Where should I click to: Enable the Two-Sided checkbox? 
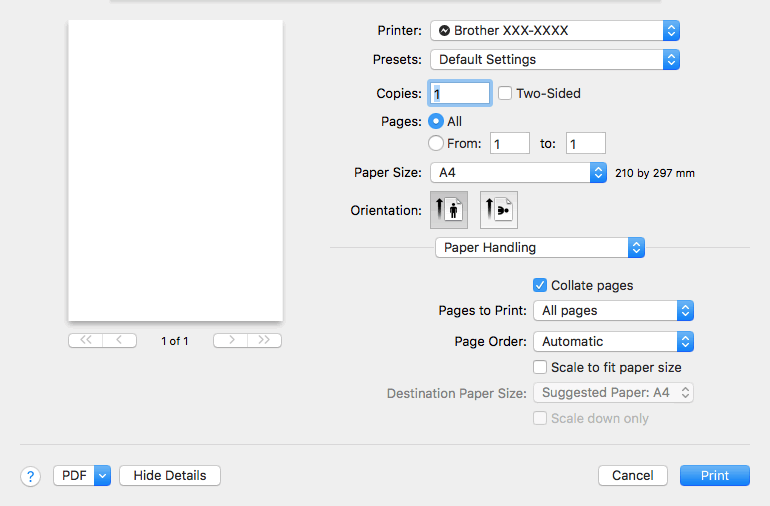[x=505, y=93]
